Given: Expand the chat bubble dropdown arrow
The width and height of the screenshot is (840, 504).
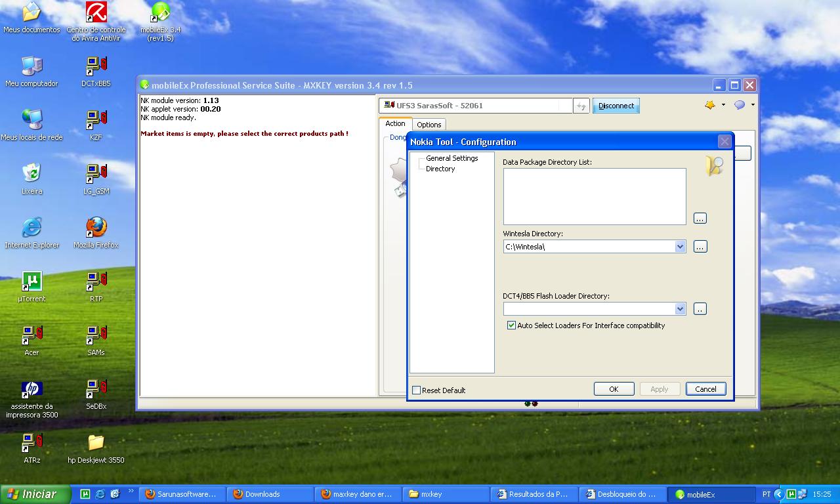Looking at the screenshot, I should click(x=753, y=105).
